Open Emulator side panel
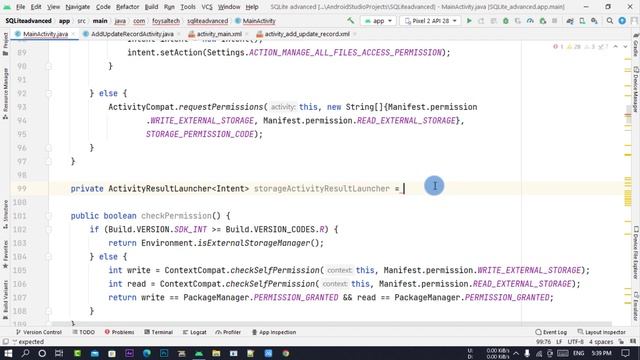Image resolution: width=640 pixels, height=360 pixels. click(636, 306)
